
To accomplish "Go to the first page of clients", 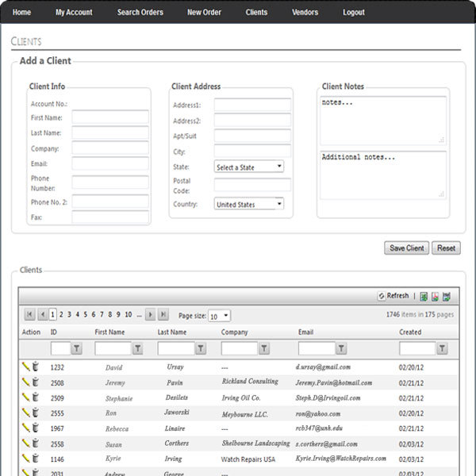I will click(x=29, y=315).
